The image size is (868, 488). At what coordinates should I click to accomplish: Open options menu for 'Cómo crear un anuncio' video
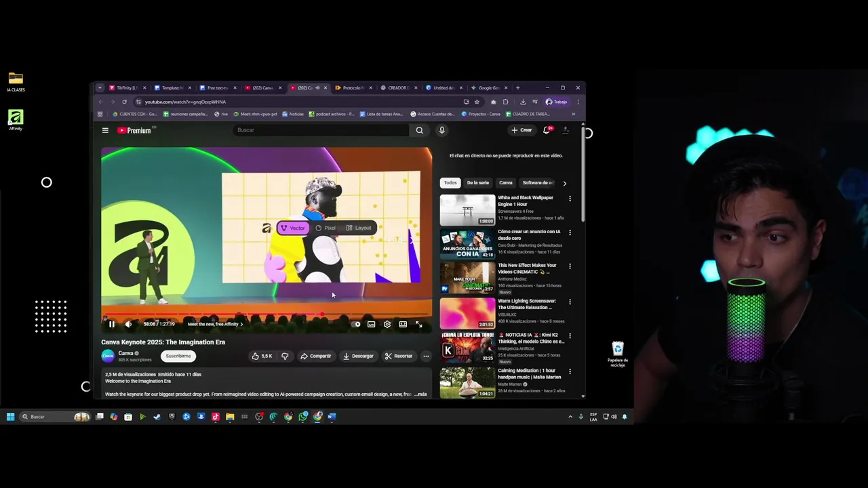point(570,232)
